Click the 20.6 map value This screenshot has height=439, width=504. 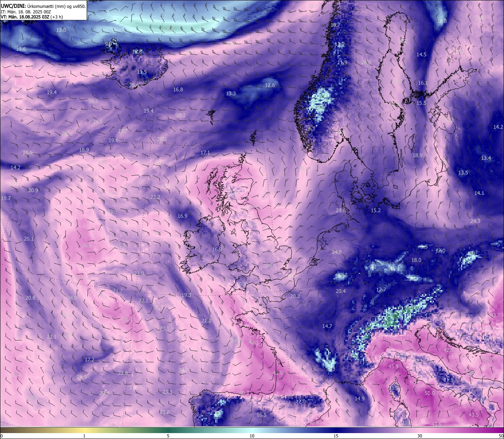(x=366, y=63)
